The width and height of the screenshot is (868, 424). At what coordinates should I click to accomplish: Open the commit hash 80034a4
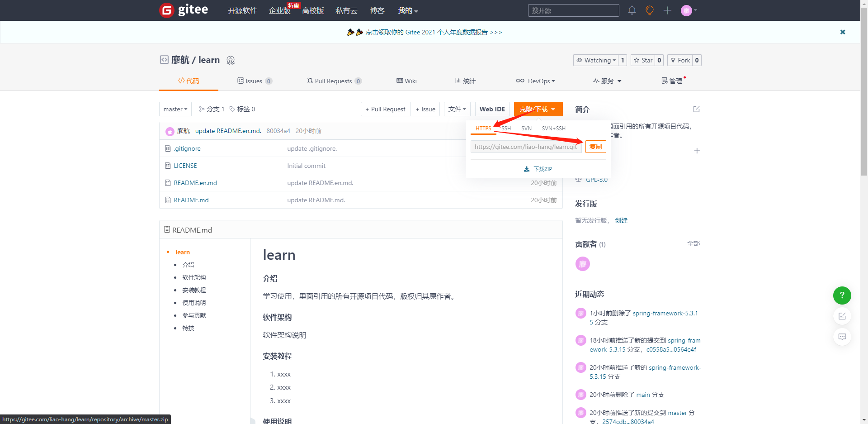tap(278, 131)
